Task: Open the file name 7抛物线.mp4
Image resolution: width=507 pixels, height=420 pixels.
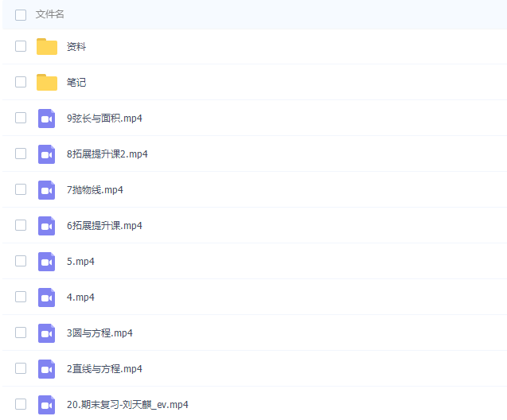Action: (95, 190)
